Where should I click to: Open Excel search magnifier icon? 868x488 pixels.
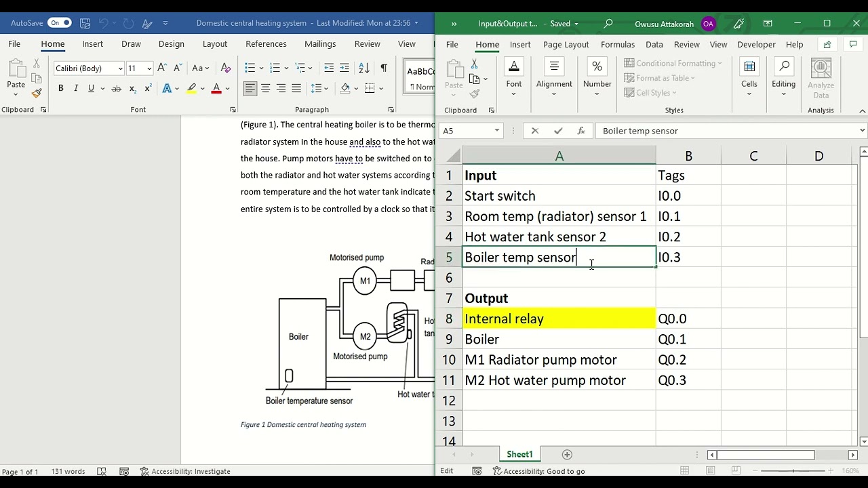coord(608,24)
